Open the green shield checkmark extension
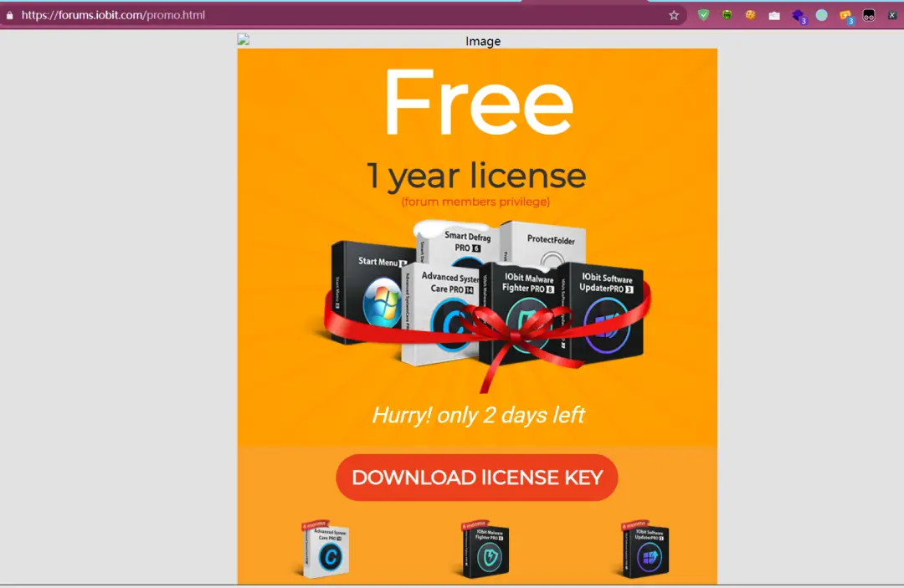 (703, 16)
